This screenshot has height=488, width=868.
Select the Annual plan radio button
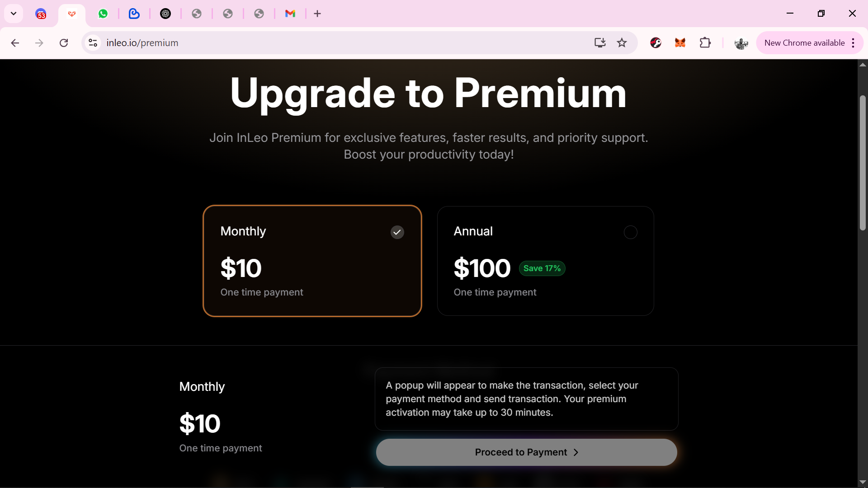point(630,232)
